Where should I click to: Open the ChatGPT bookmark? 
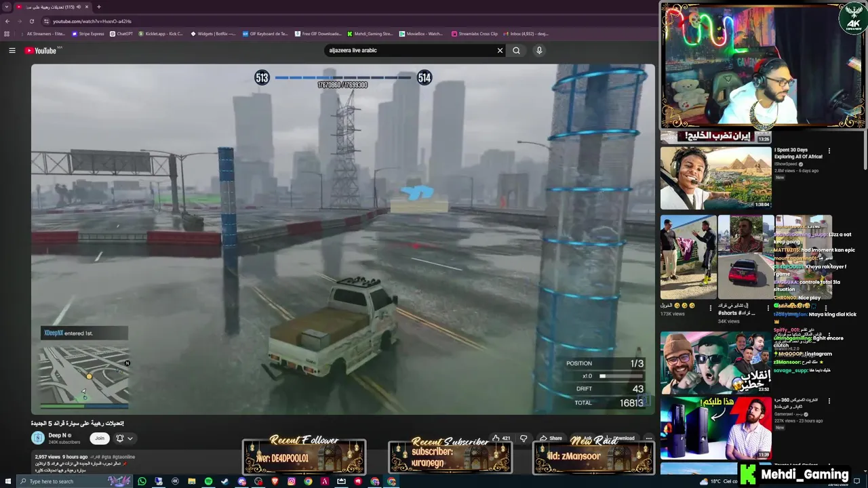(x=121, y=33)
